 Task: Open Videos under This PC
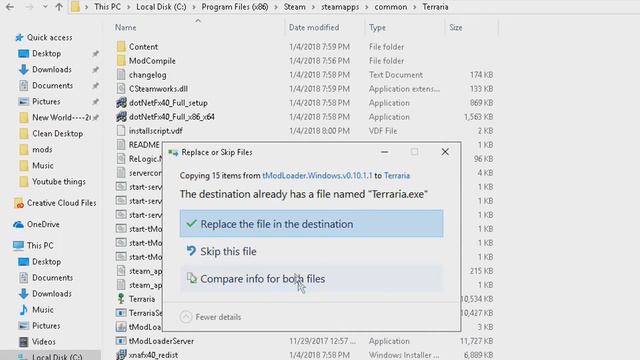(44, 342)
